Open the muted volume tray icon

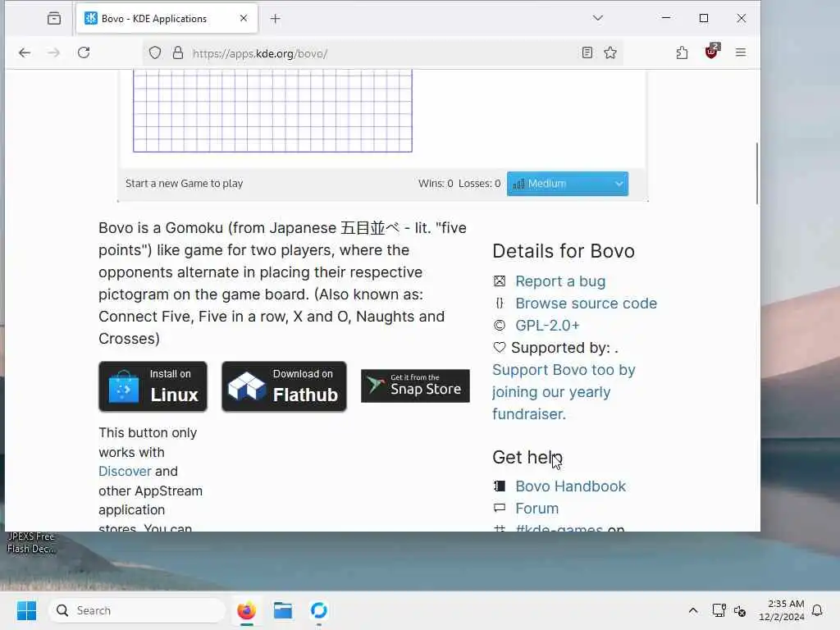click(x=740, y=610)
